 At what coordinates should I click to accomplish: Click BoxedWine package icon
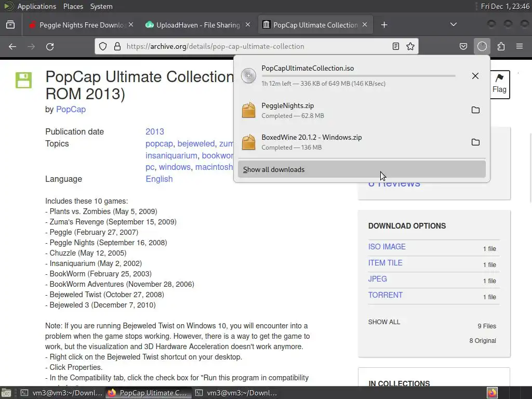[248, 142]
